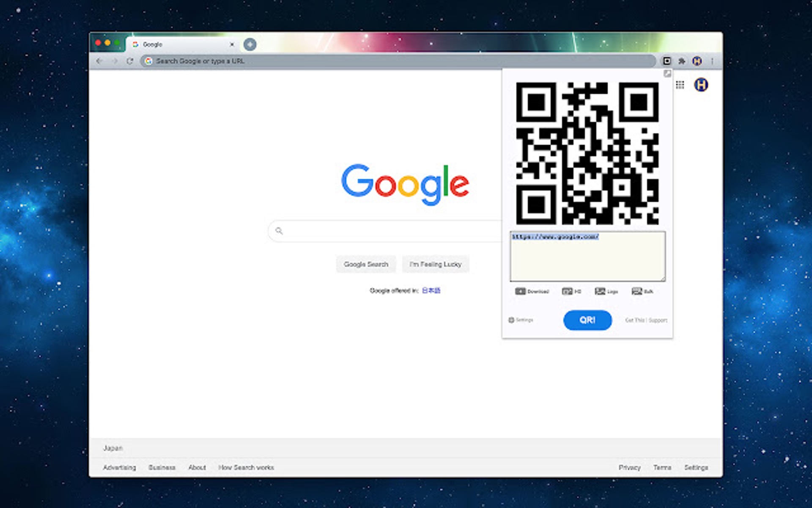The image size is (812, 508).
Task: Click the URL text field inside the QR popup
Action: pos(587,256)
